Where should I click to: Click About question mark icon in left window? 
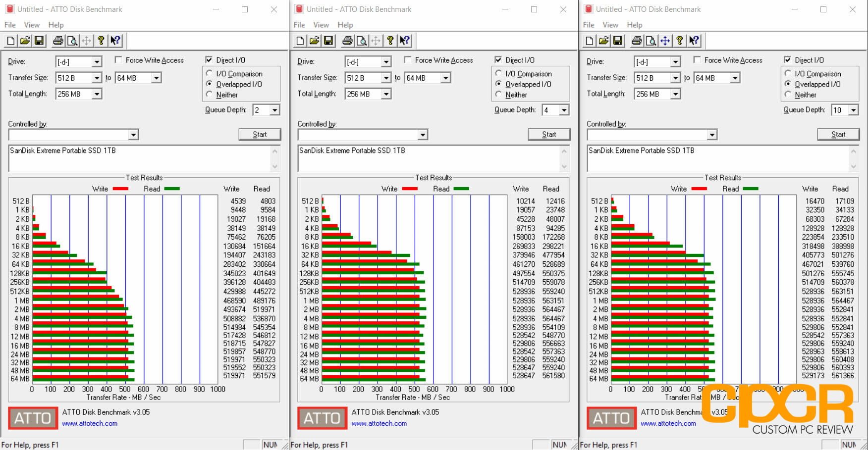pos(101,41)
